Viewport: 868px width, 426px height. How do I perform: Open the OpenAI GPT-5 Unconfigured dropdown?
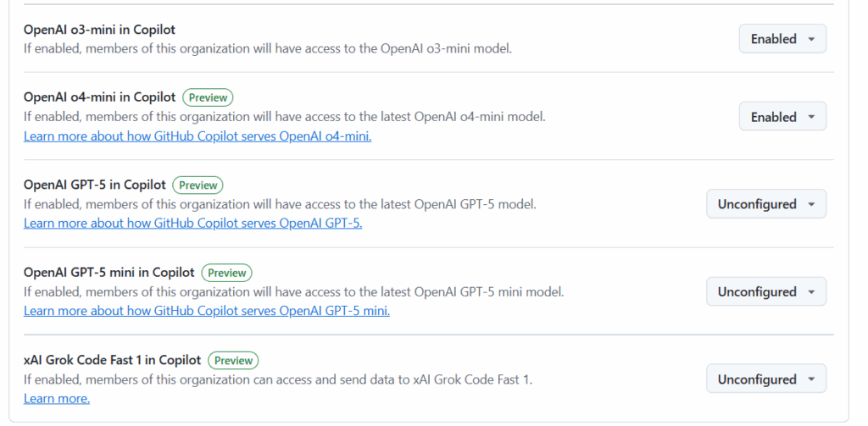tap(766, 204)
